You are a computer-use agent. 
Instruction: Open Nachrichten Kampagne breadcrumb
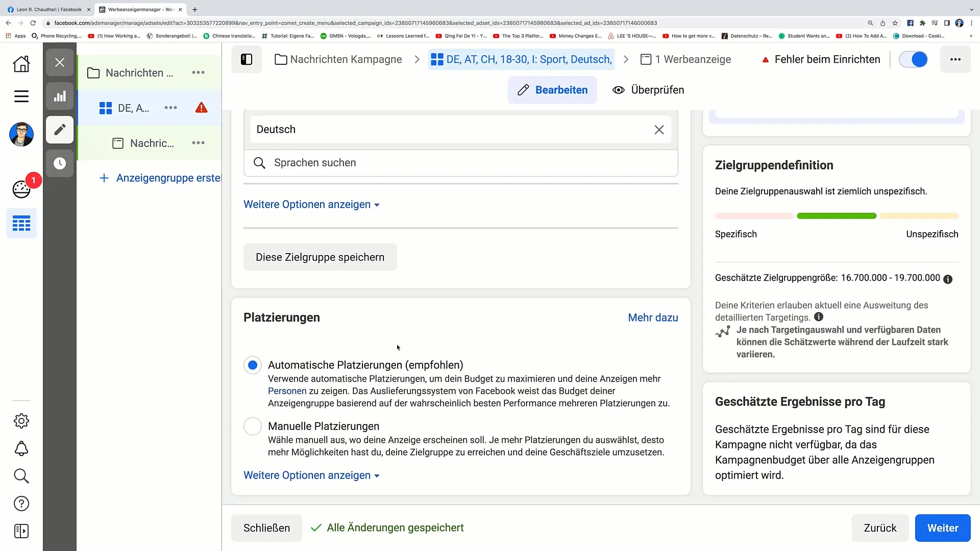point(338,60)
